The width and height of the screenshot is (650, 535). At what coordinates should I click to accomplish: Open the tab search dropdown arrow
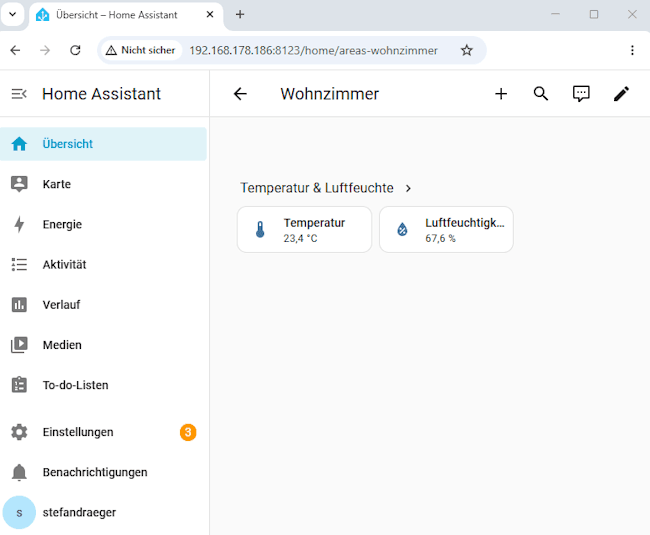pyautogui.click(x=12, y=15)
